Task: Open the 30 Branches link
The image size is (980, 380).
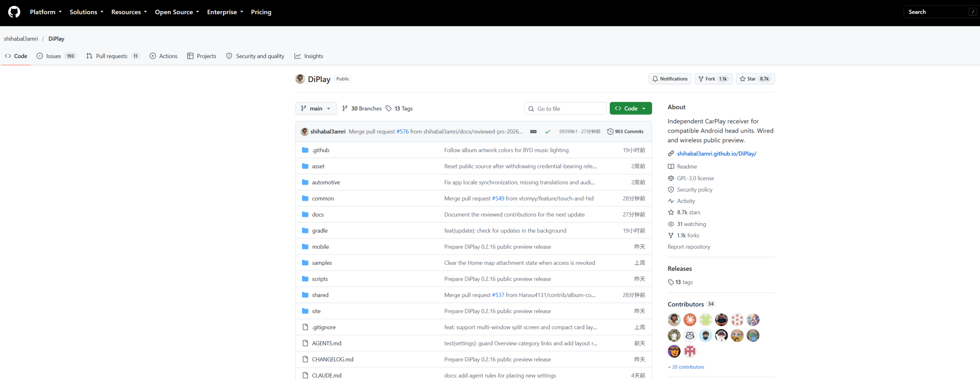Action: [362, 109]
